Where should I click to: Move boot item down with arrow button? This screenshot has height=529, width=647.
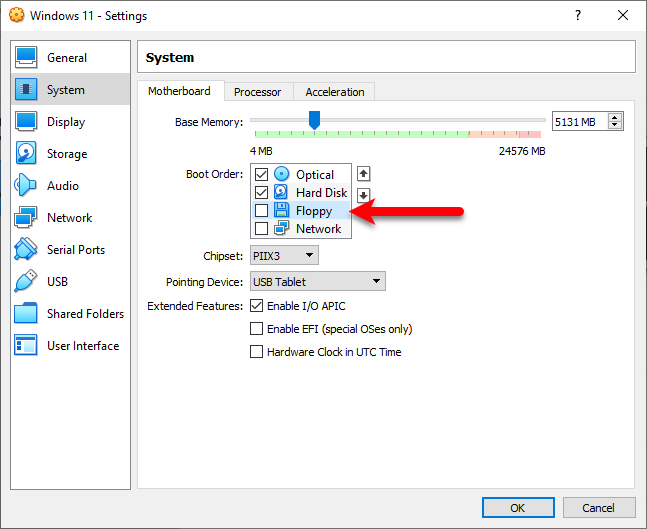pyautogui.click(x=364, y=195)
